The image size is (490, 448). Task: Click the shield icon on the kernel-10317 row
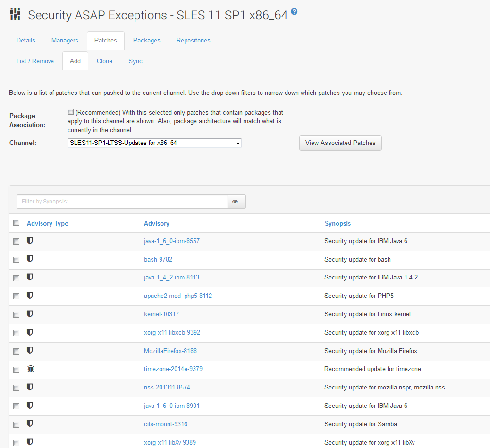[30, 314]
